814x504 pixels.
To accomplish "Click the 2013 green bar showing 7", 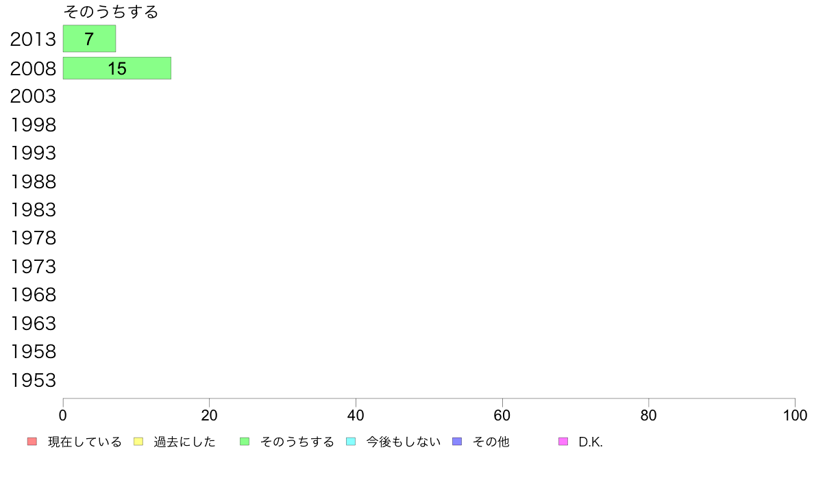I will pyautogui.click(x=89, y=39).
